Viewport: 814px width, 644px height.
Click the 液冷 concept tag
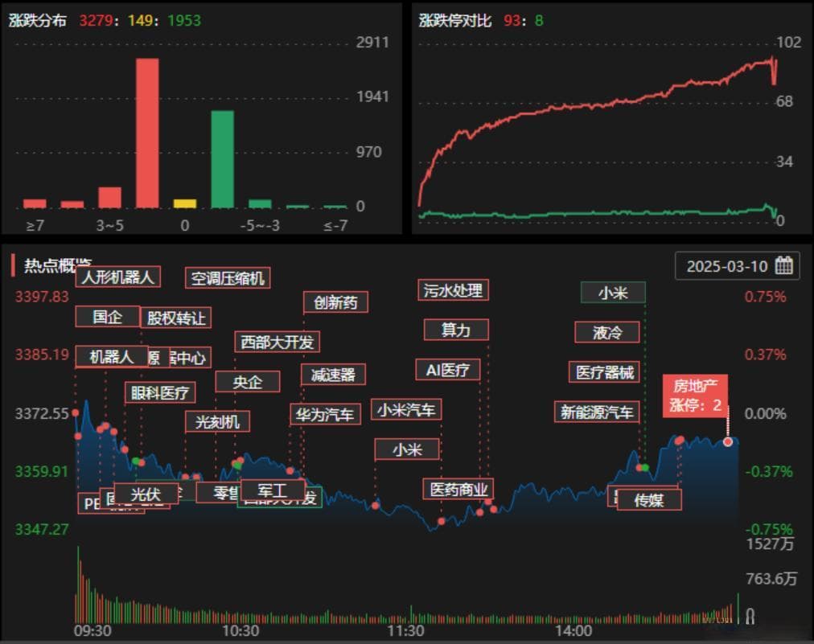pyautogui.click(x=606, y=332)
